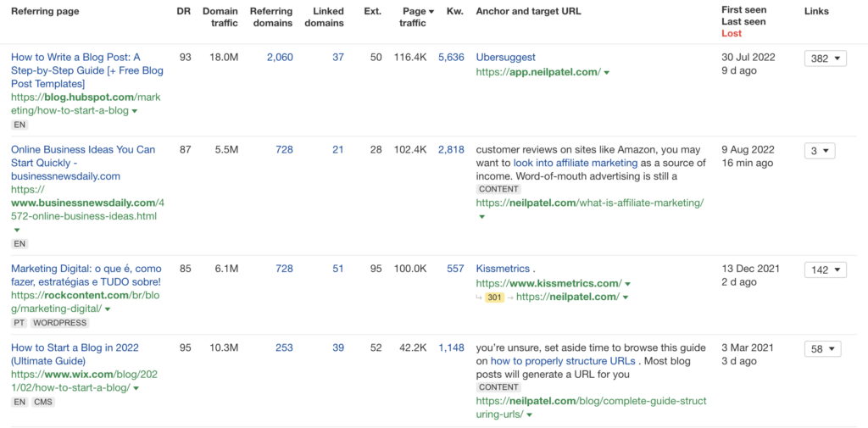Click the 301 redirect badge
The width and height of the screenshot is (868, 428).
pyautogui.click(x=494, y=297)
